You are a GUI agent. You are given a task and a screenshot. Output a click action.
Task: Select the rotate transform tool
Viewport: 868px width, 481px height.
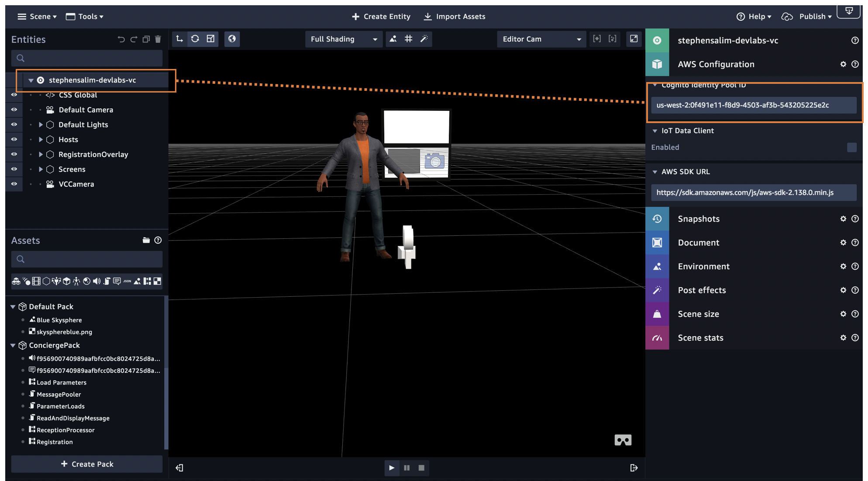[x=195, y=39]
